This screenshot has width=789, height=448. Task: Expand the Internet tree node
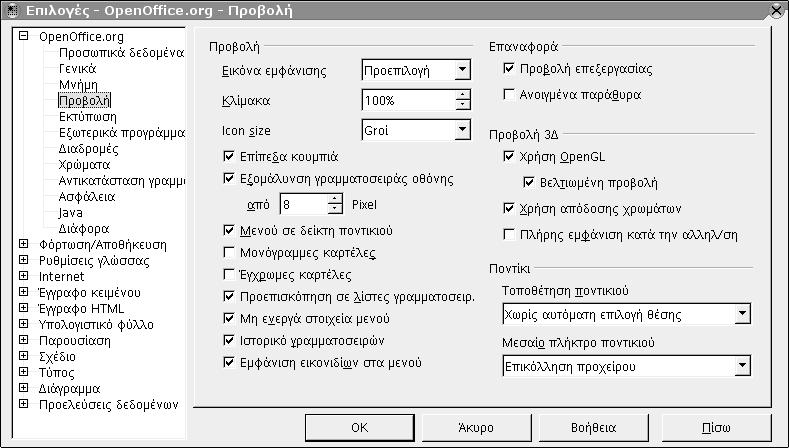(23, 276)
